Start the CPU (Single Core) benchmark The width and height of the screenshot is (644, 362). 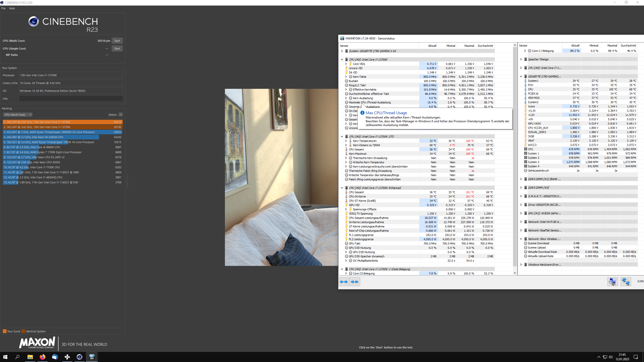pos(117,48)
